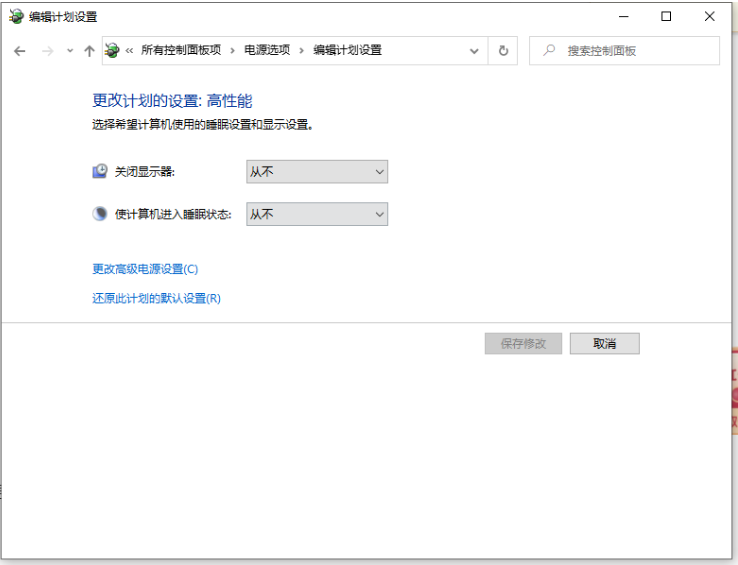Expand the chevron after 所有控制面板项

pos(232,50)
